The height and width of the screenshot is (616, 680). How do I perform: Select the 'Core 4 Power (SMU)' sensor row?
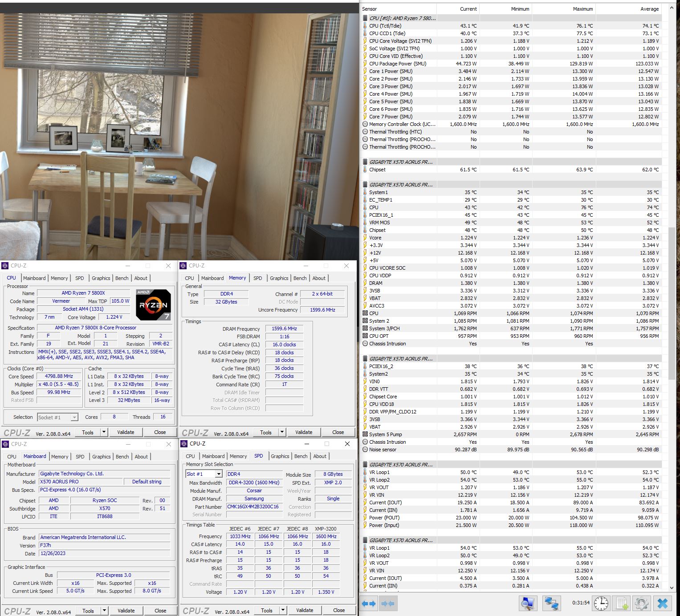tap(511, 94)
